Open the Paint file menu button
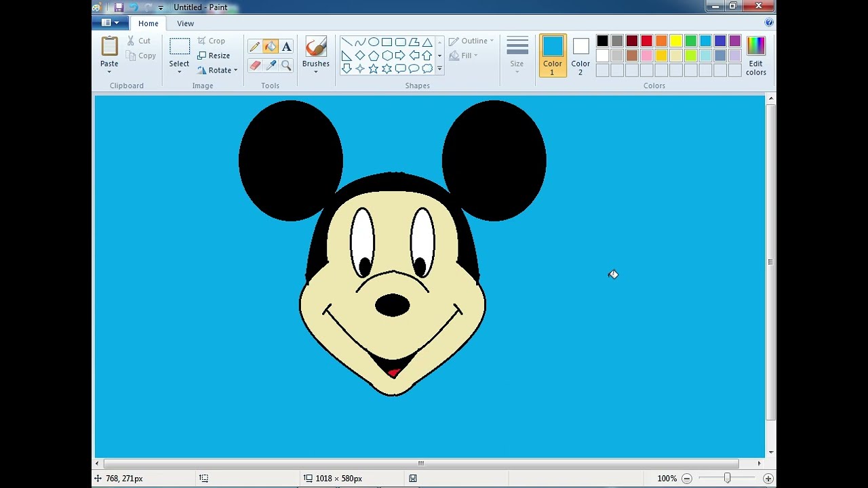 (110, 23)
